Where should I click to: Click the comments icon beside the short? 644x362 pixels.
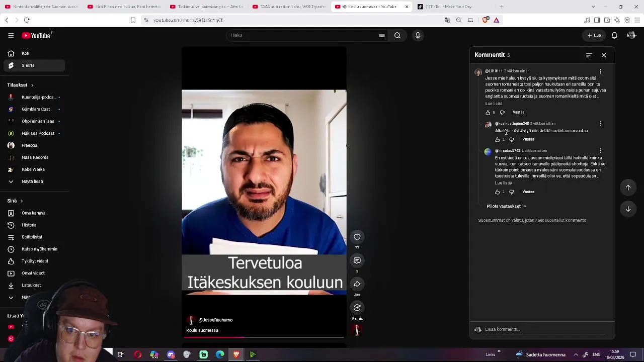pos(357,260)
